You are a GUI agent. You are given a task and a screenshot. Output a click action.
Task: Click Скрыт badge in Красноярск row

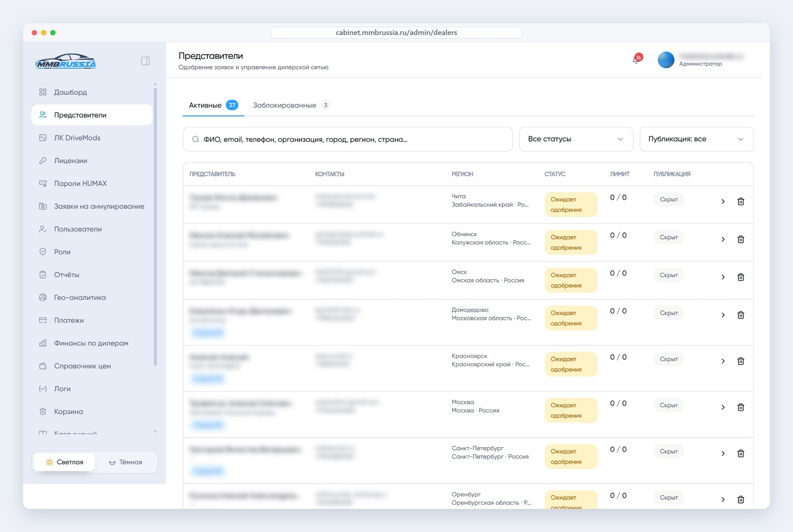(669, 359)
